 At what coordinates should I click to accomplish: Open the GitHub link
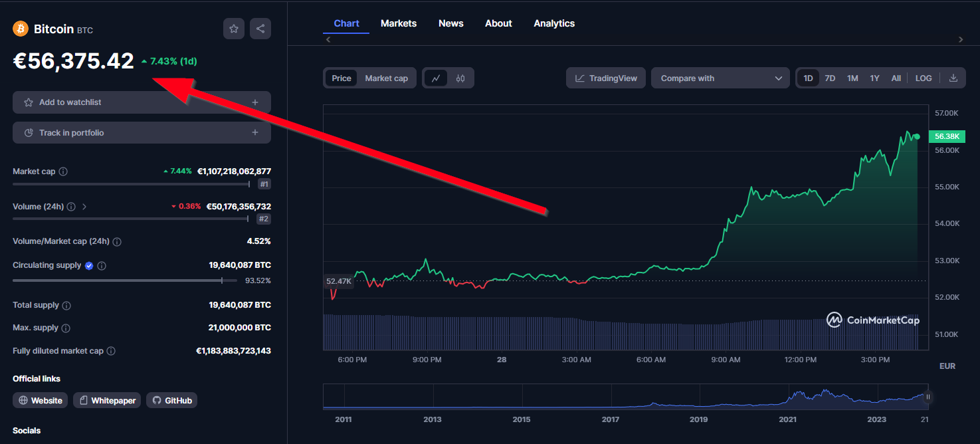click(171, 400)
